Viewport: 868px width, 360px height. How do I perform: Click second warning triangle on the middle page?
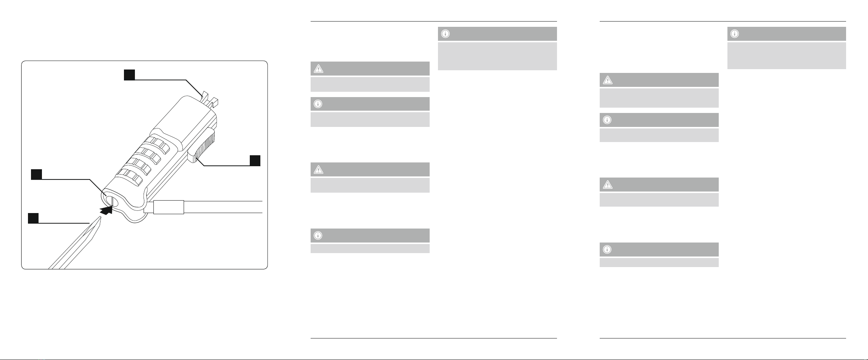pyautogui.click(x=319, y=170)
